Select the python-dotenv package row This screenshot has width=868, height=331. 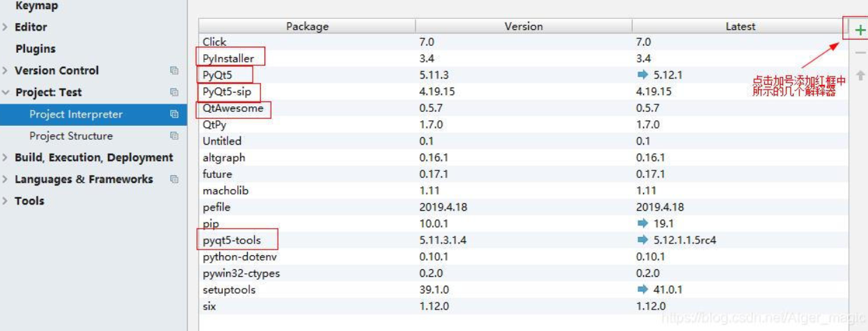click(523, 257)
